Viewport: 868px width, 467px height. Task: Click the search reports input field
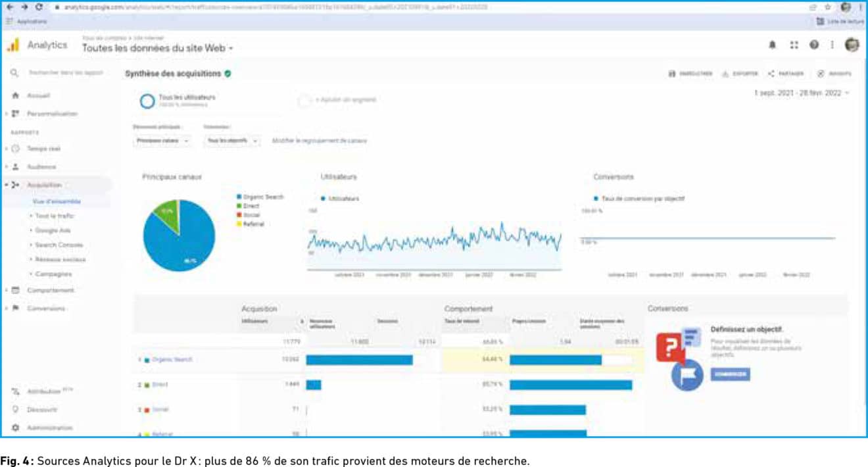[66, 73]
